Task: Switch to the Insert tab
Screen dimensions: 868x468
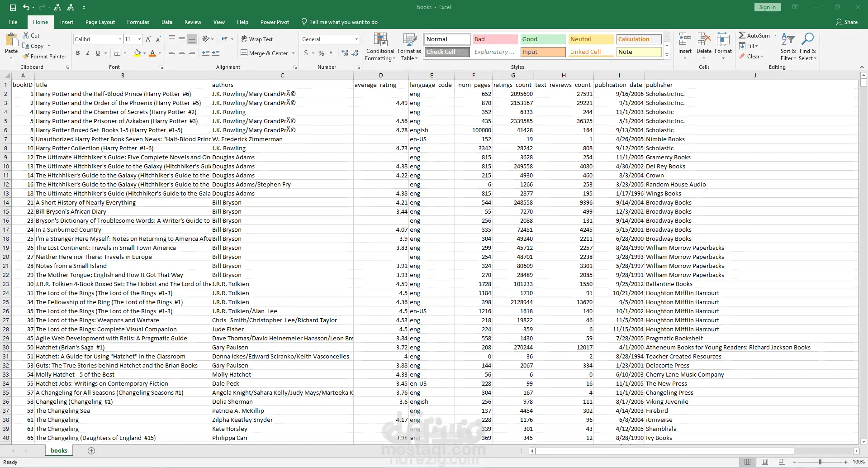Action: pos(66,22)
